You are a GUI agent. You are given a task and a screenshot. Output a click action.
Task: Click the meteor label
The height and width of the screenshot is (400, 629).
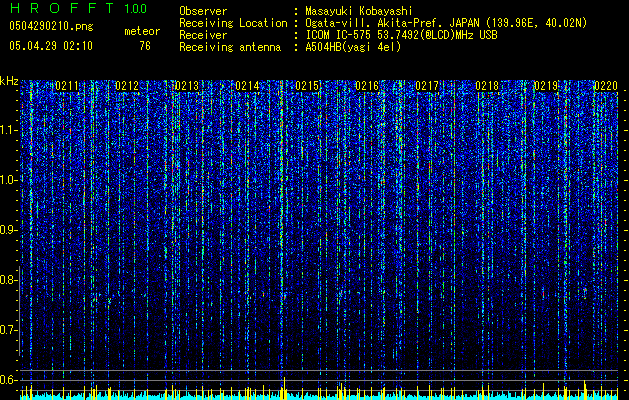point(142,31)
